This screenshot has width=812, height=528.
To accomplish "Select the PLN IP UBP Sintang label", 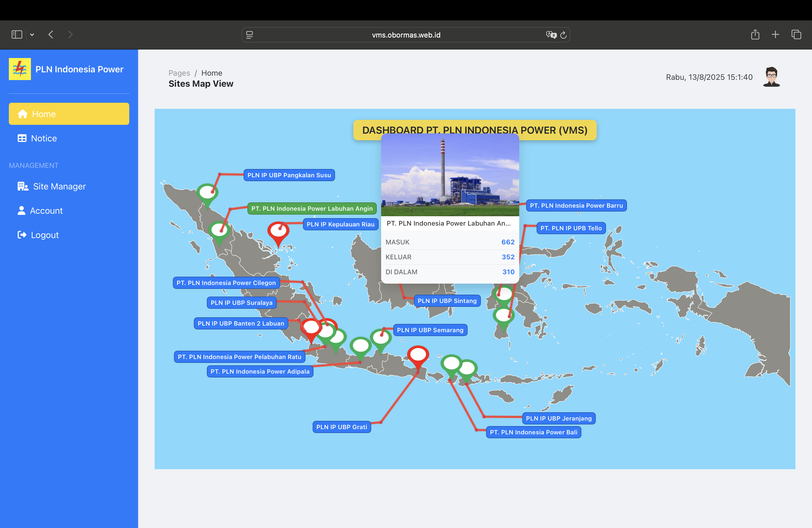I will 447,301.
